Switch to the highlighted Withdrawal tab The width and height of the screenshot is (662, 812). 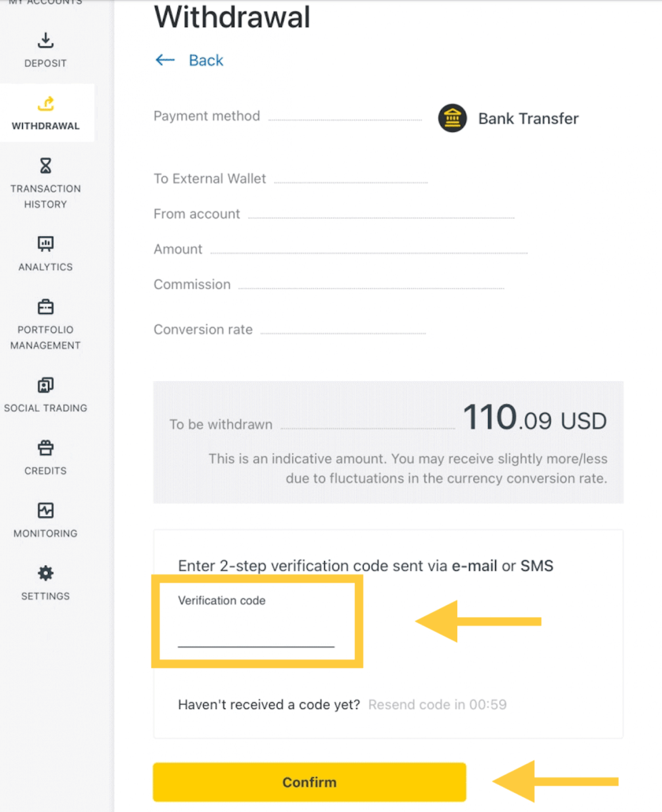click(x=47, y=112)
